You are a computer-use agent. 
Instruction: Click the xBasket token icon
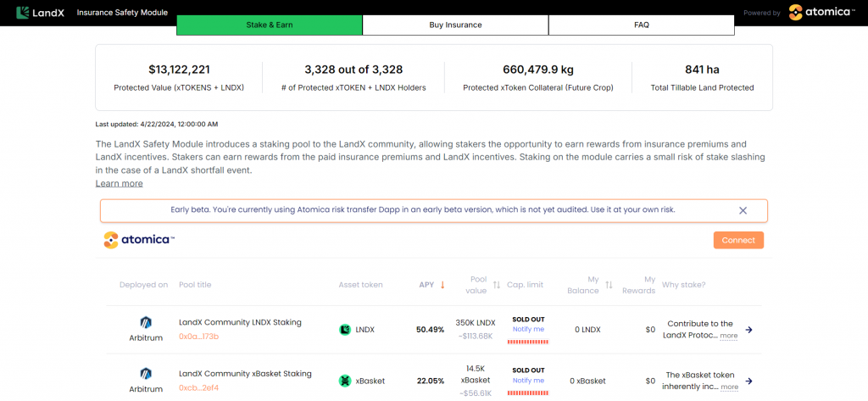345,381
